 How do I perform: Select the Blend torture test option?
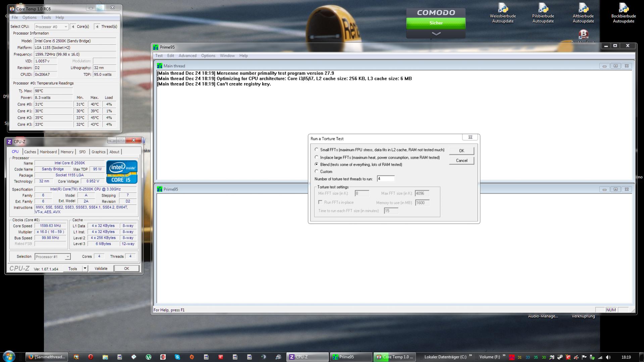point(316,164)
